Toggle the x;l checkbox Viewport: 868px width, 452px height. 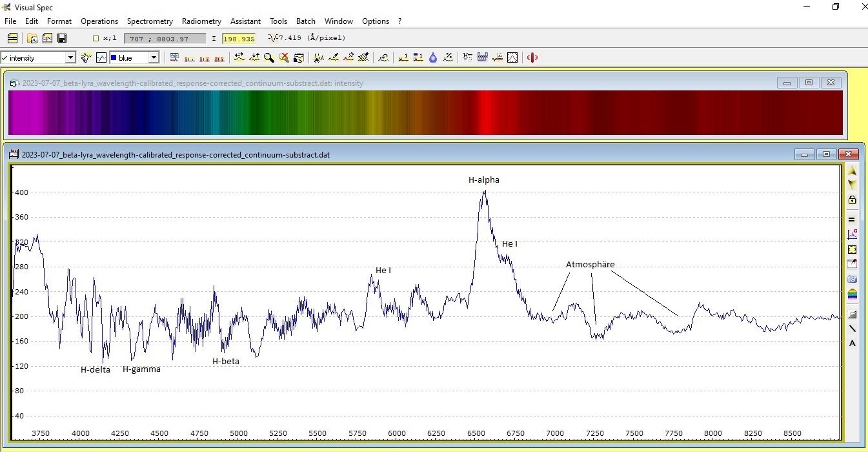tap(96, 39)
